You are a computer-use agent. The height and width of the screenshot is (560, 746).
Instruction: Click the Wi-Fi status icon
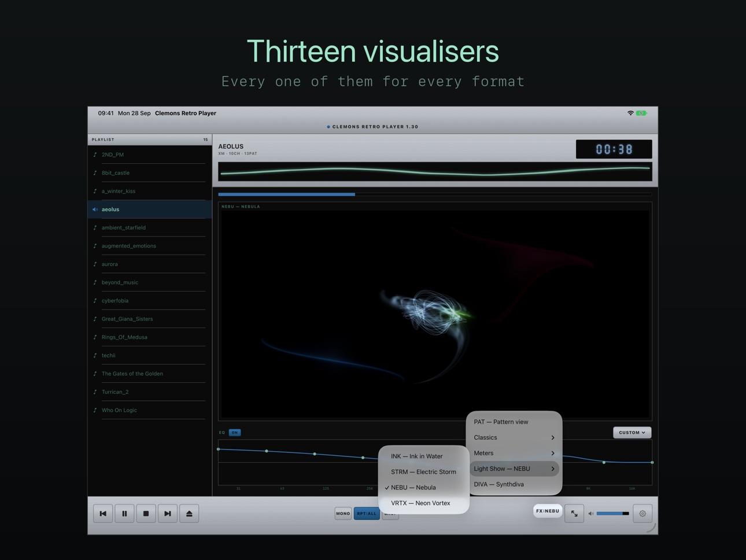point(630,113)
